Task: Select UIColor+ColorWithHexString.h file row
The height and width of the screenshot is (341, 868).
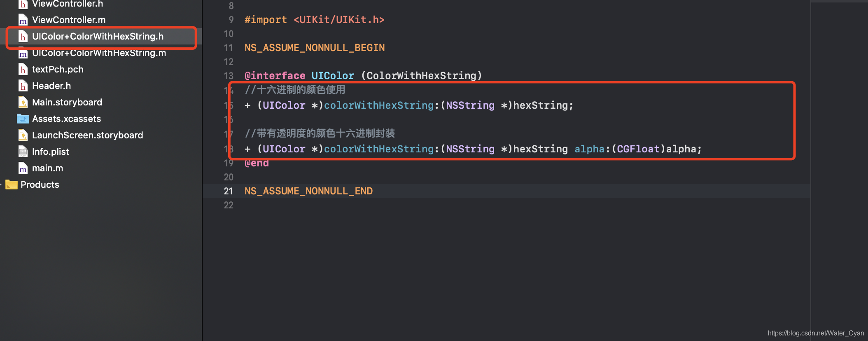Action: 101,36
